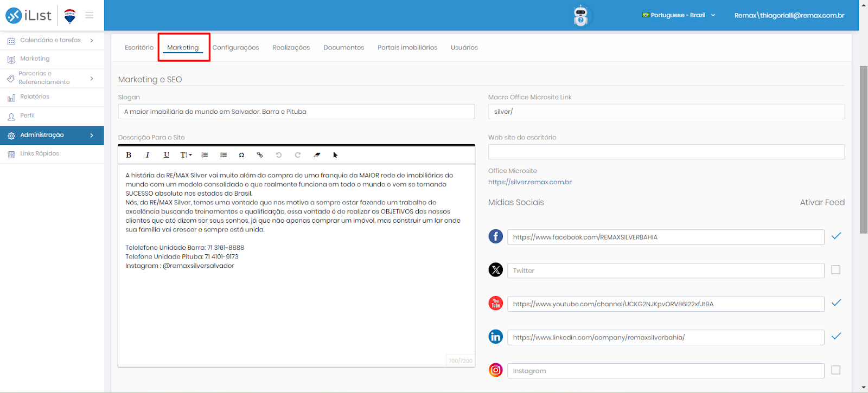The width and height of the screenshot is (868, 393).
Task: Open the font size dropdown in editor
Action: tap(186, 155)
